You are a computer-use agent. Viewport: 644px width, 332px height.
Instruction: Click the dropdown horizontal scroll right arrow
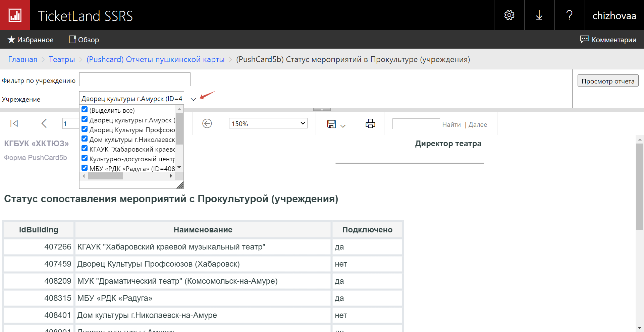pos(171,176)
